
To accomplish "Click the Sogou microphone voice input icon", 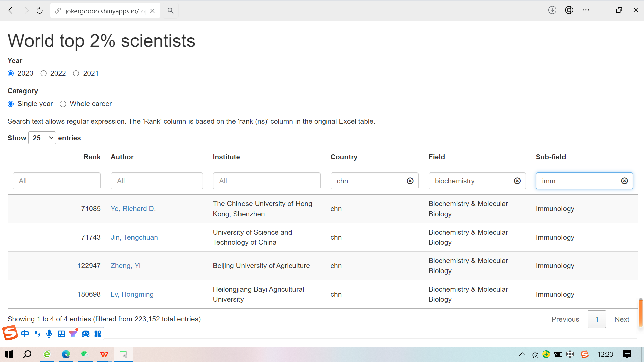I will tap(49, 334).
